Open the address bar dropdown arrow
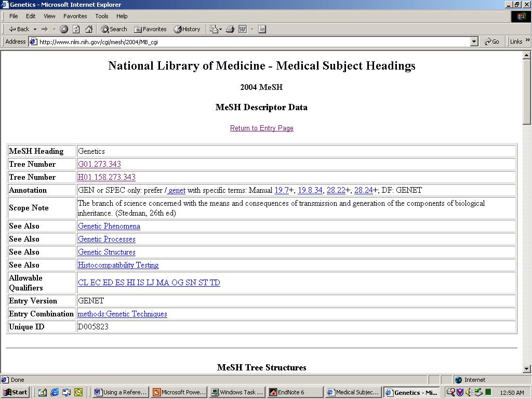 point(474,42)
